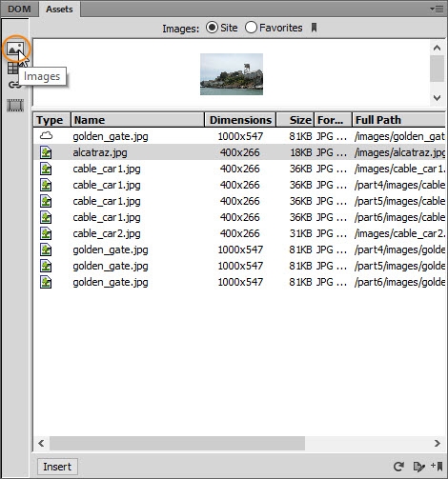Click the /images/cable_car2 full path cell
Viewport: 448px width, 479px height.
click(x=399, y=233)
